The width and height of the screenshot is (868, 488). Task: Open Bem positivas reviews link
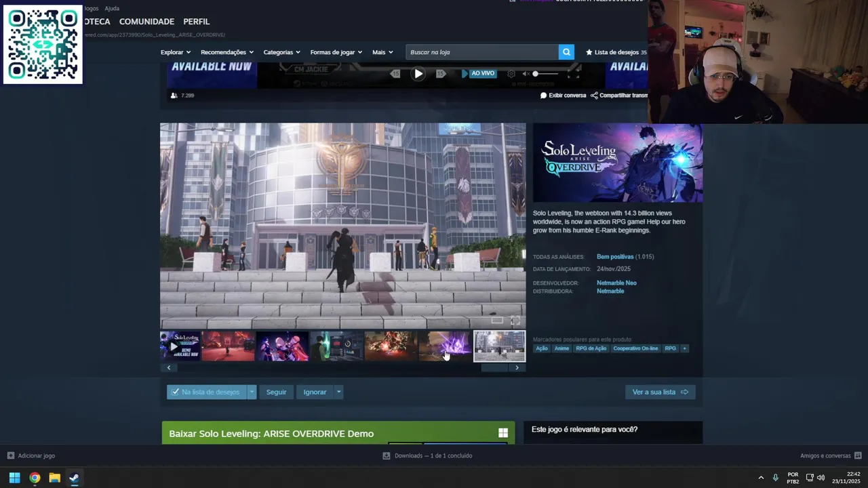click(615, 257)
